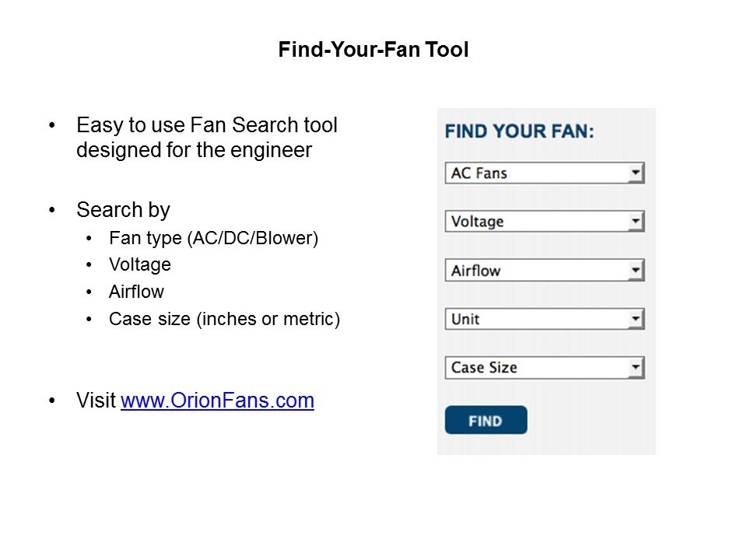Expand the Unit dropdown arrow
This screenshot has width=747, height=560.
pos(636,319)
